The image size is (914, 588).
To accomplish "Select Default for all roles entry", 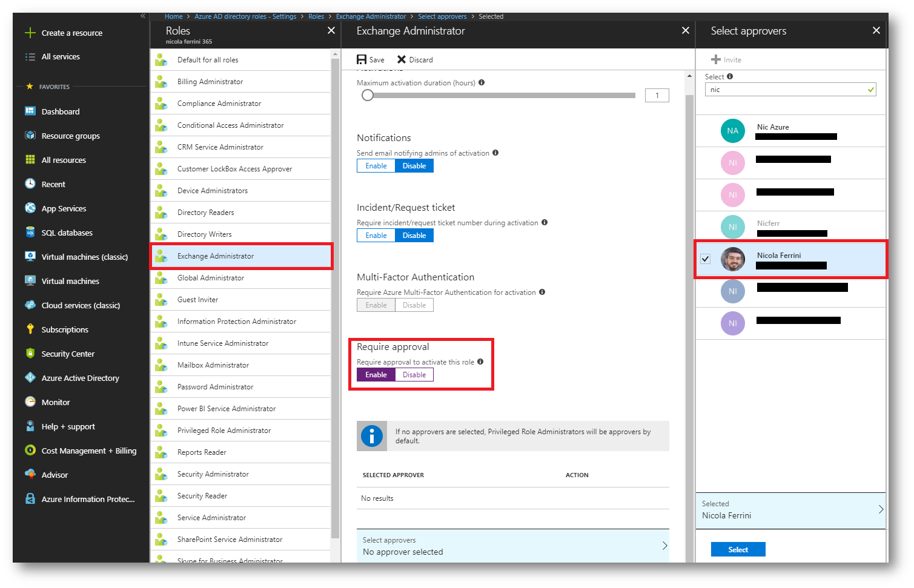I will coord(241,60).
